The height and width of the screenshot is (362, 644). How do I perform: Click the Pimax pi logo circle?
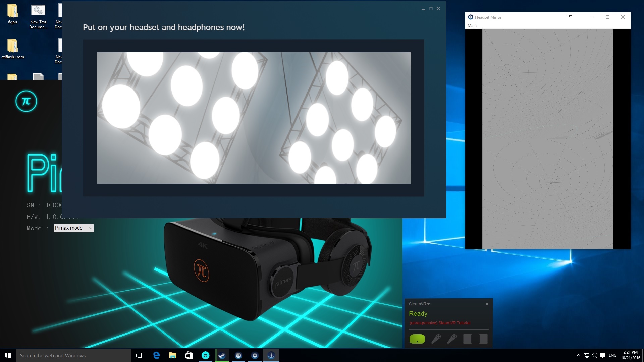pyautogui.click(x=26, y=101)
